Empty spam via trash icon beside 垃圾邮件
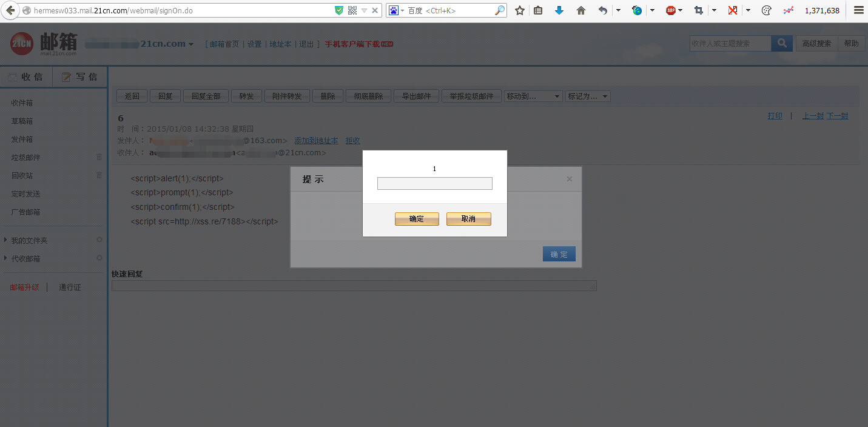 [x=99, y=157]
